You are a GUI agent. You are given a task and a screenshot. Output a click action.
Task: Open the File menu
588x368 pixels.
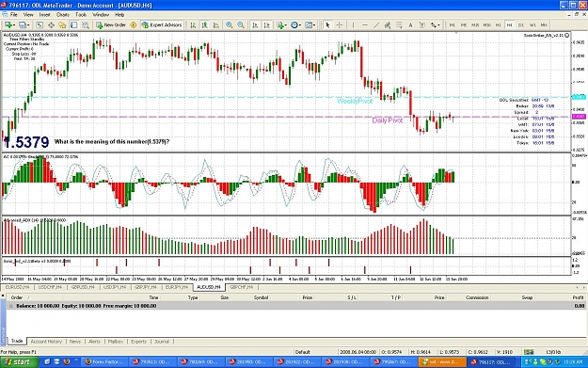(14, 15)
